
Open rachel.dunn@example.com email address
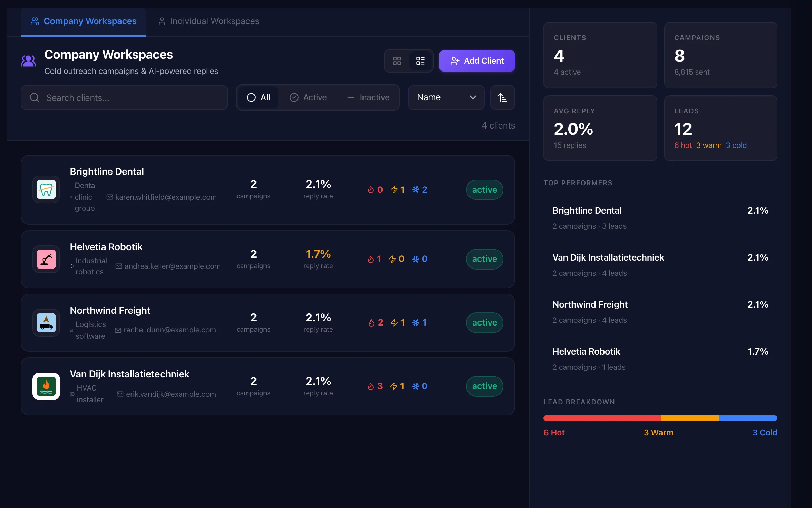point(170,330)
